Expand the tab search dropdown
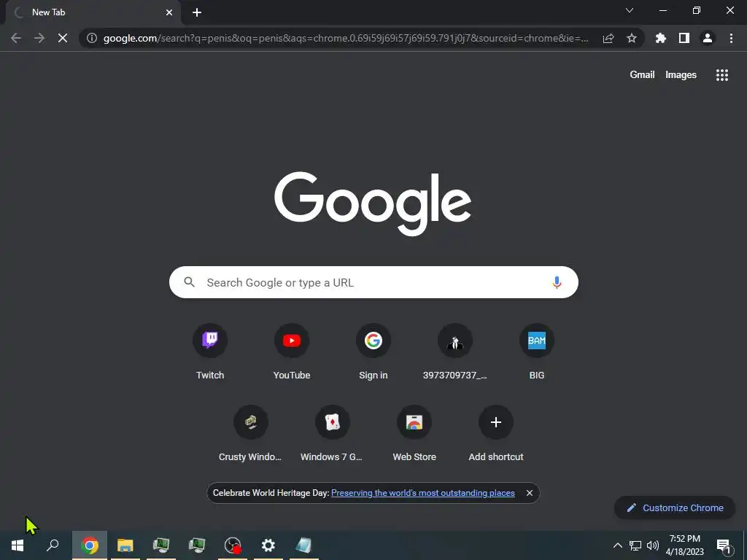Screen dimensions: 747x560 point(630,10)
